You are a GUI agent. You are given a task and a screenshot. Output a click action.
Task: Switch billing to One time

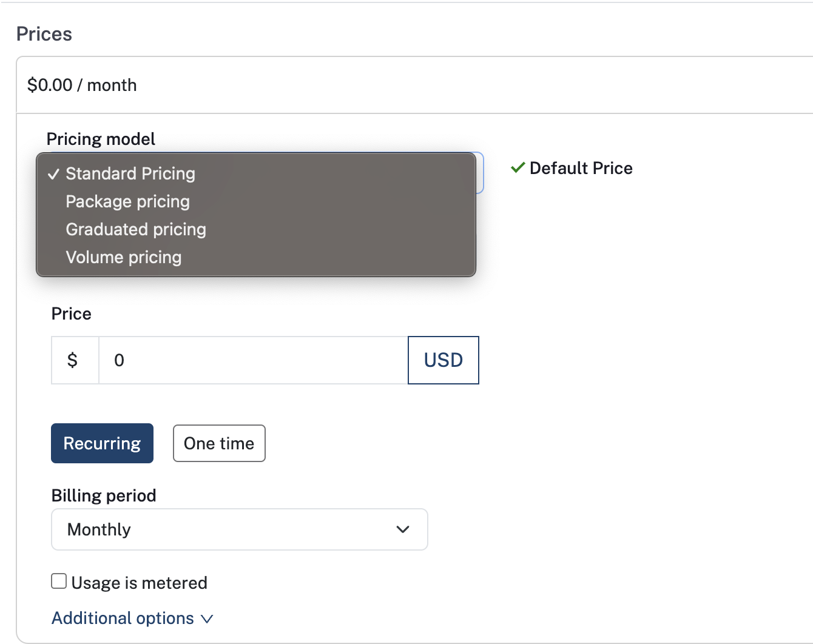pos(219,443)
